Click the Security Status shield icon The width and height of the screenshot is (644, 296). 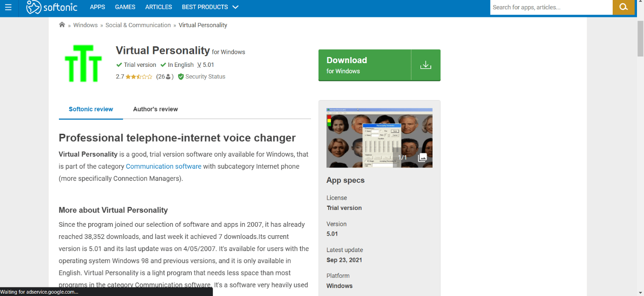pyautogui.click(x=181, y=77)
